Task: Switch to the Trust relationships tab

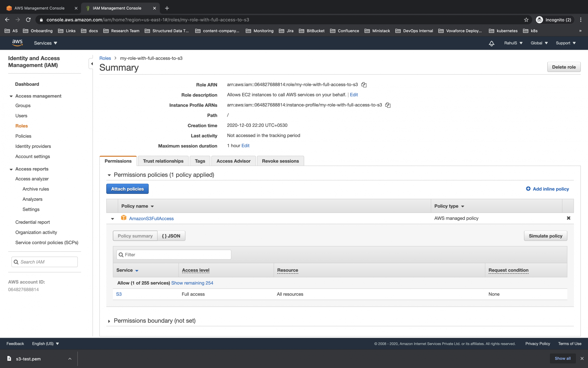Action: 163,161
